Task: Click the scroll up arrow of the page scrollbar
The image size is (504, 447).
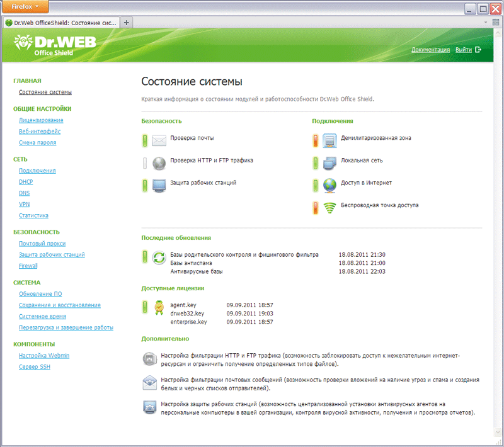Action: 498,33
